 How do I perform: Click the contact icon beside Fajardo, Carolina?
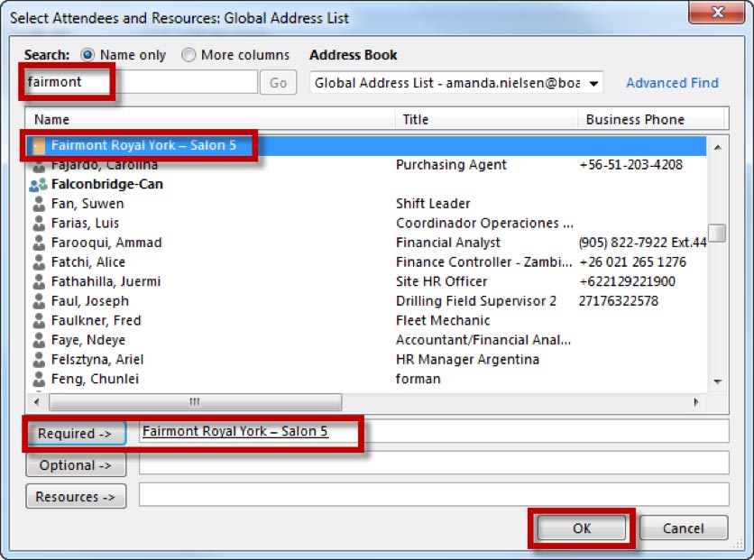coord(38,166)
